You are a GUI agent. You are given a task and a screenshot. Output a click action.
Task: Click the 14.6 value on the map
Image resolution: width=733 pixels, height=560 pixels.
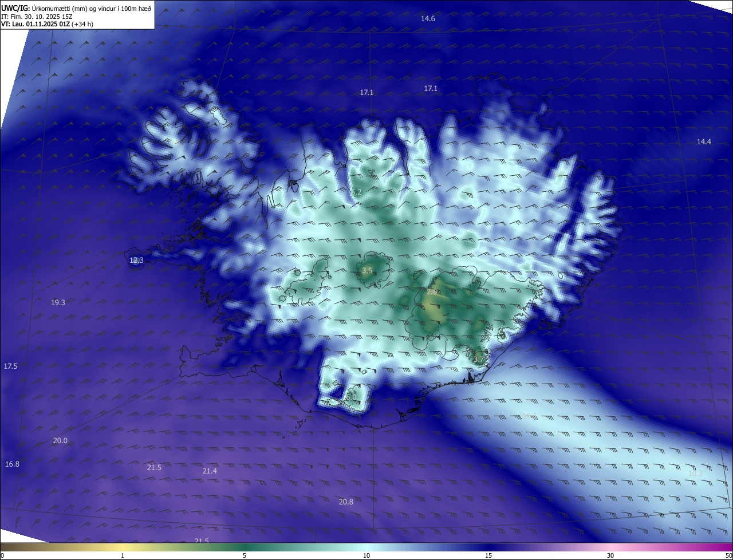[428, 19]
